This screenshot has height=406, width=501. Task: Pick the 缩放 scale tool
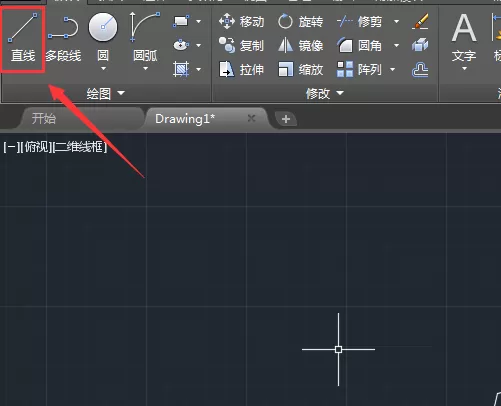tap(300, 69)
